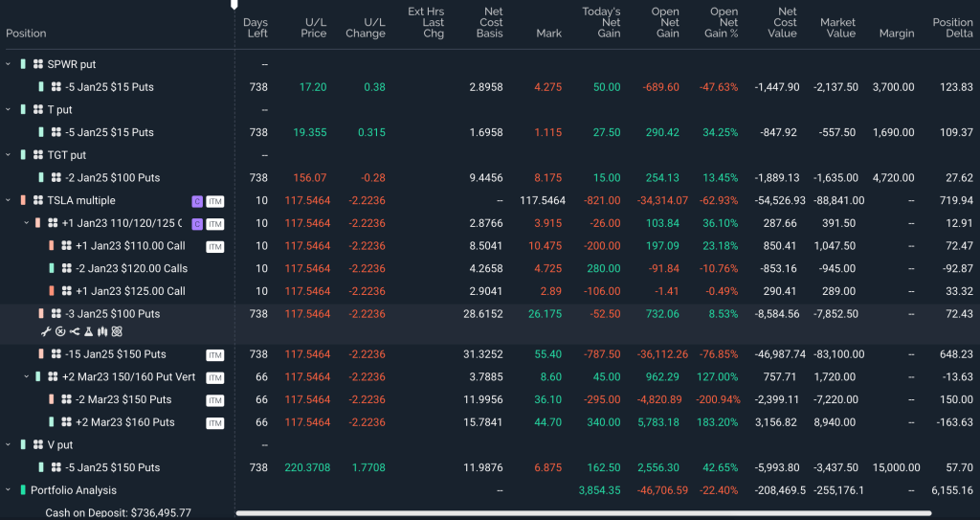Collapse the SPWR put group
Viewport: 980px width, 520px height.
(x=9, y=64)
